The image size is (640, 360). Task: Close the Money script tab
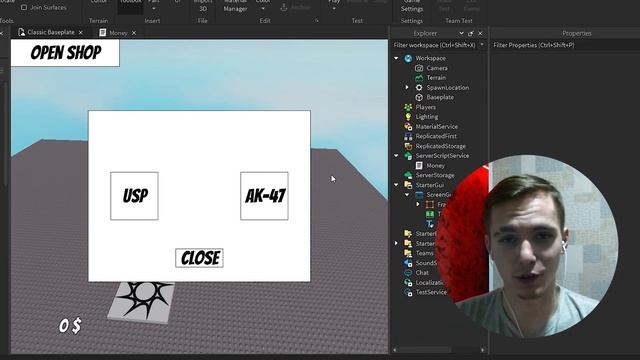coord(134,33)
